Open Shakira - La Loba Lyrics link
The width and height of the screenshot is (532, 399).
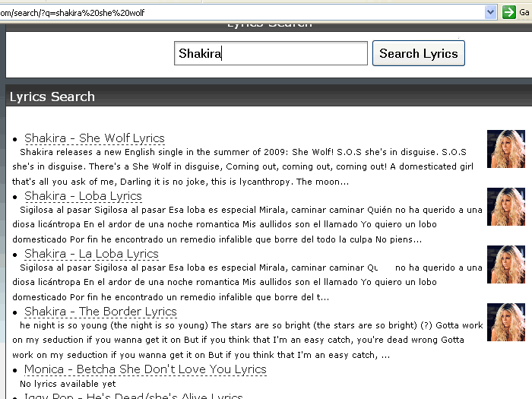[x=92, y=253]
